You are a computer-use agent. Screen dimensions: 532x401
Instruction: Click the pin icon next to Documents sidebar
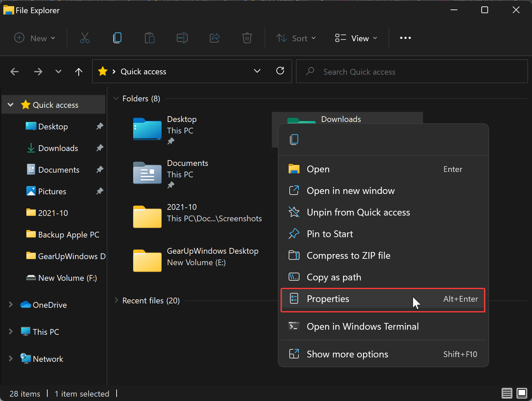pos(100,170)
